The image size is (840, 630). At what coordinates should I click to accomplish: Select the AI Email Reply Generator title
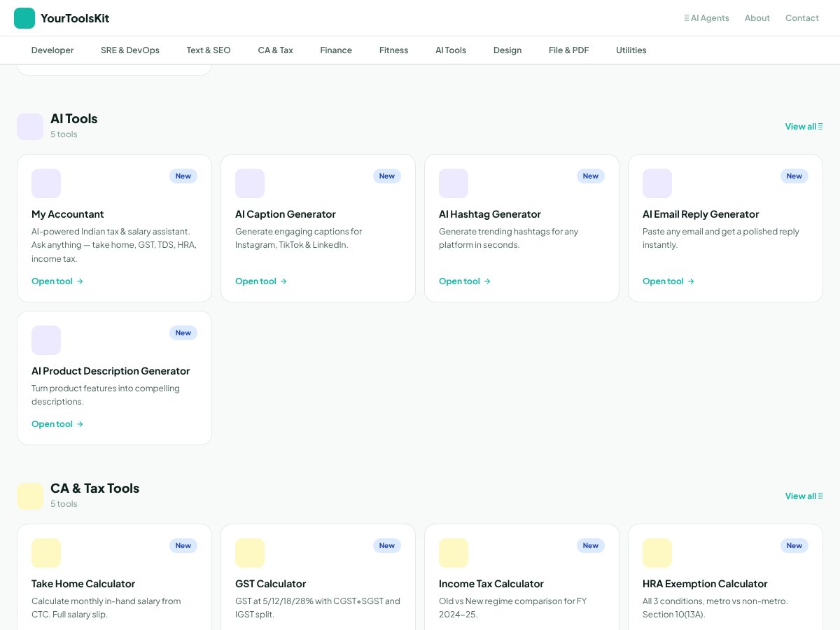[701, 214]
